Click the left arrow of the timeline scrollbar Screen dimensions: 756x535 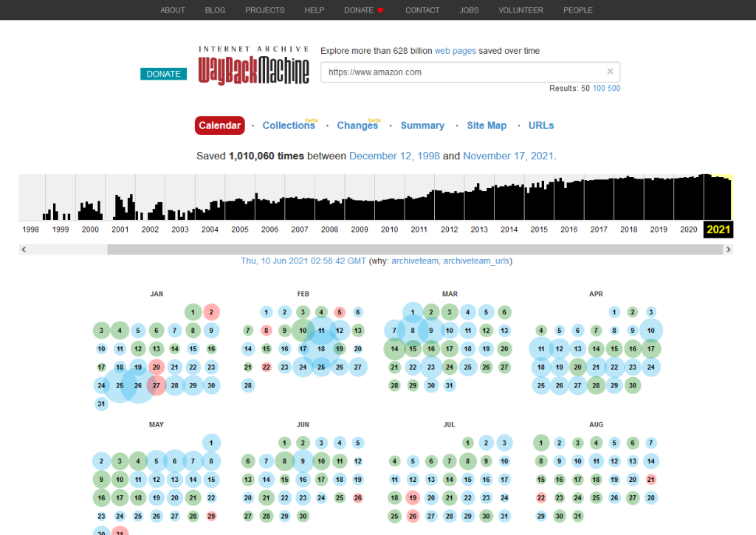click(x=24, y=249)
